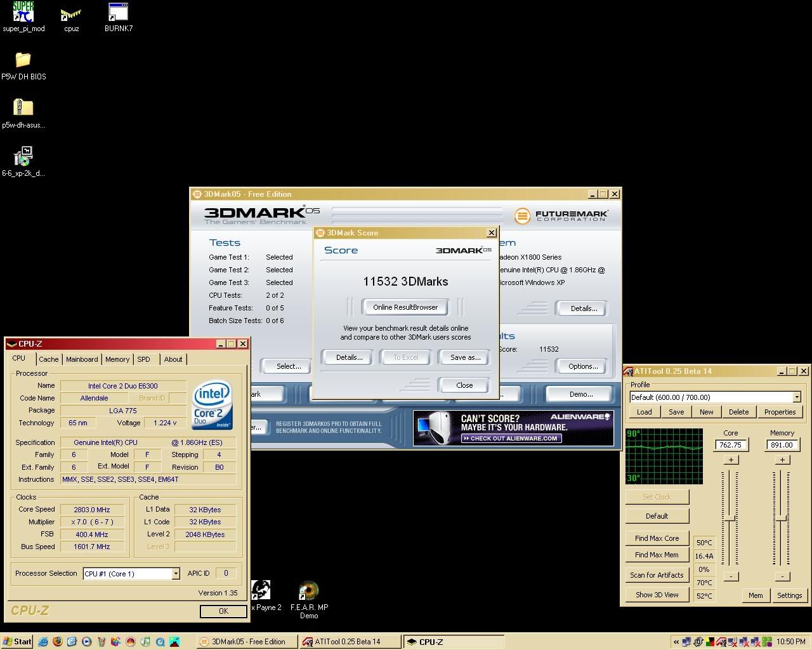This screenshot has width=812, height=650.
Task: Open profile Properties in ATITool
Action: click(x=780, y=412)
